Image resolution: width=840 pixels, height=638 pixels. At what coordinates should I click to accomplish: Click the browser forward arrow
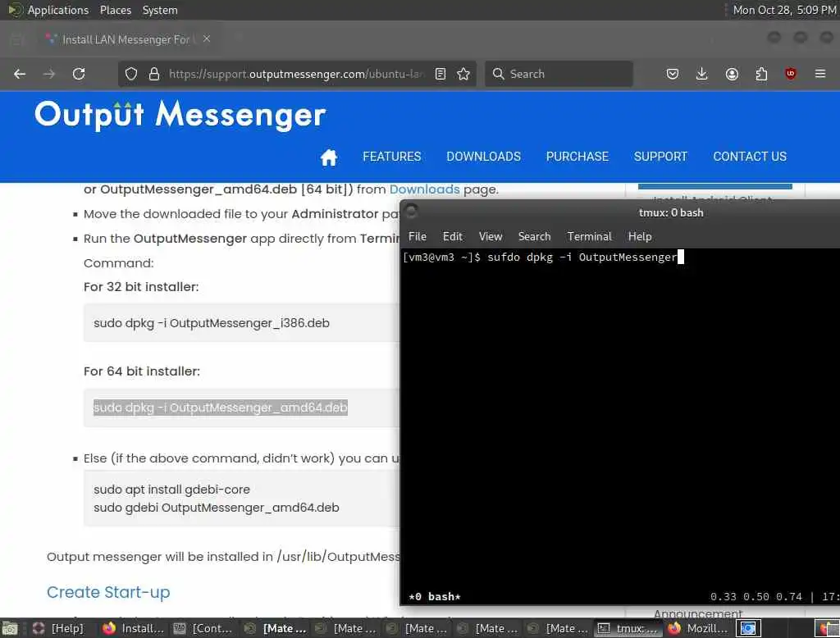(x=48, y=74)
